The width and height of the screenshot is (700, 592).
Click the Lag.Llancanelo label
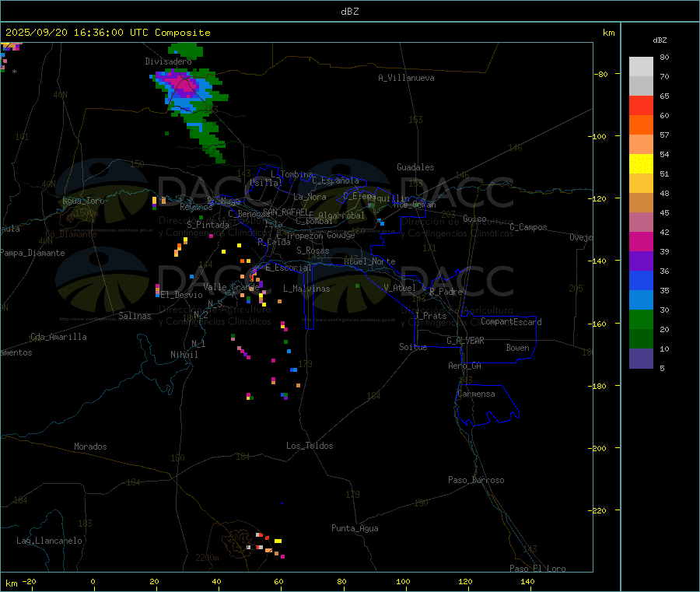click(x=49, y=541)
